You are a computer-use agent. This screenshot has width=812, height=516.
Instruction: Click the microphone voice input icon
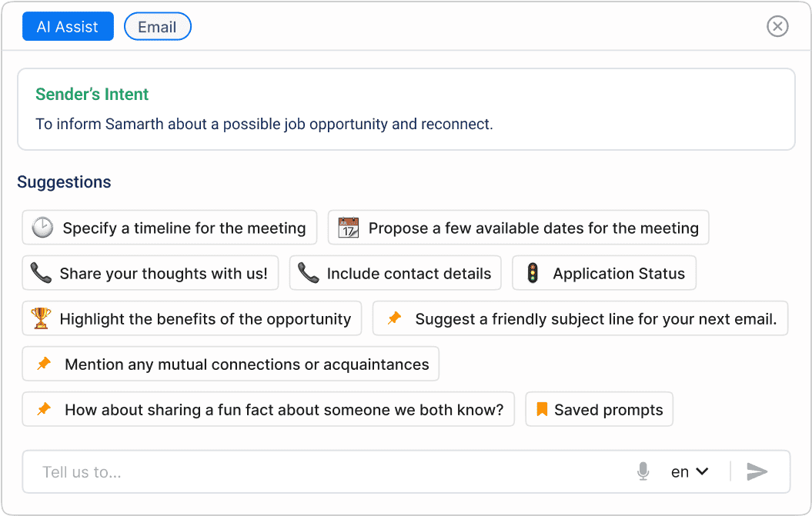[643, 471]
